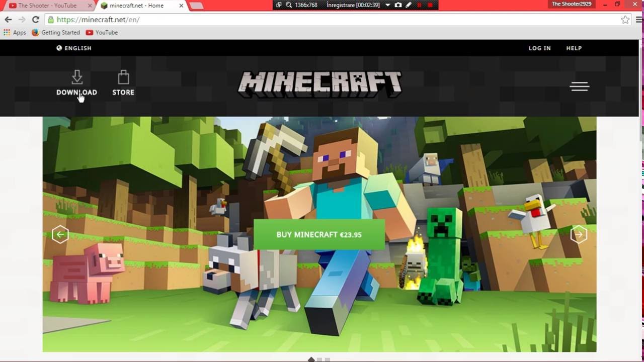Reload the minecraft.net page
Screen dimensions: 644x362
35,20
